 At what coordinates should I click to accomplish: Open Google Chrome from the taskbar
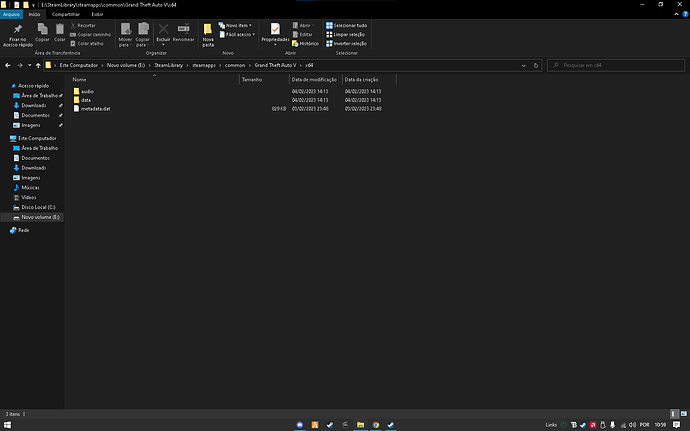[x=374, y=424]
